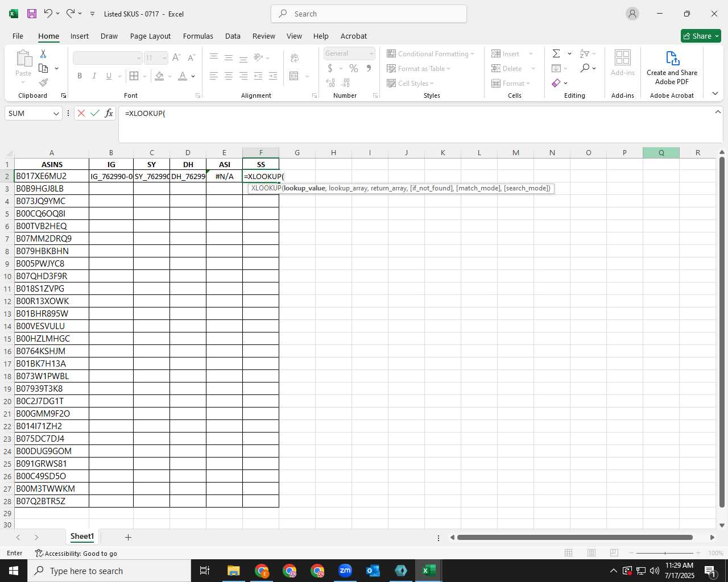
Task: Open Windows Start menu
Action: tap(14, 571)
